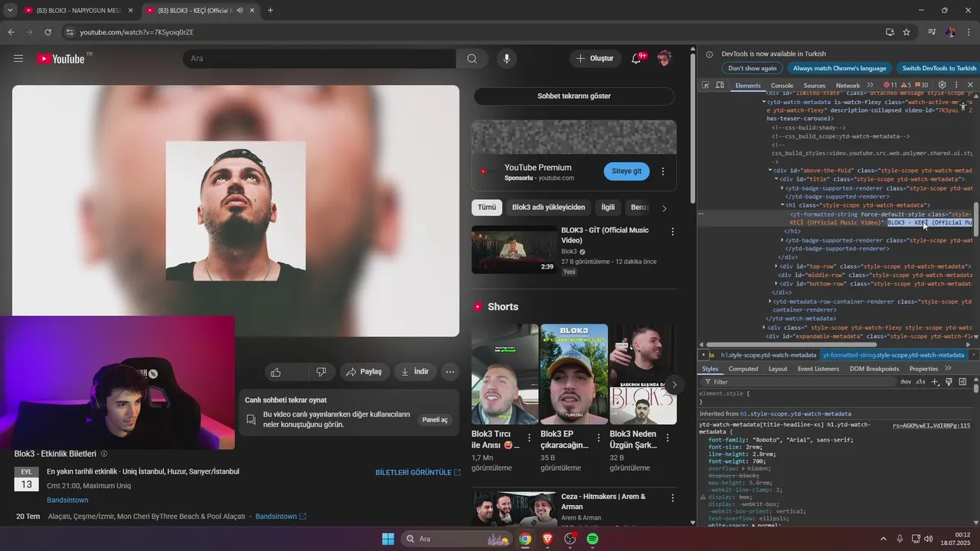Open options for YouTube Premium ad
The image size is (980, 551).
click(663, 171)
